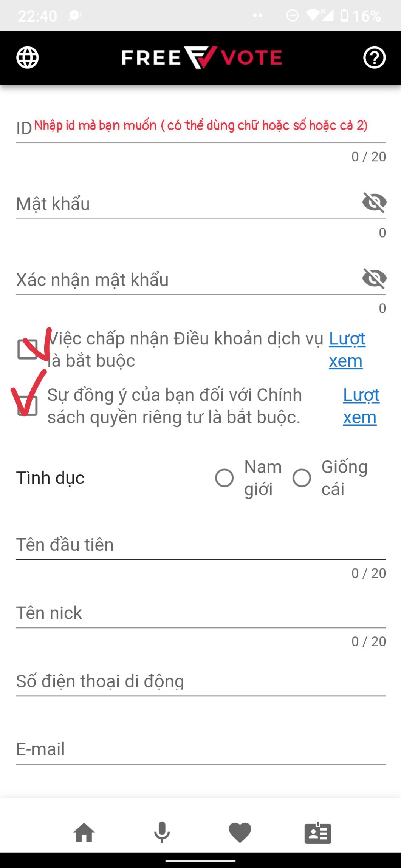Select the Giống cái radio button
The width and height of the screenshot is (401, 868).
pyautogui.click(x=302, y=478)
